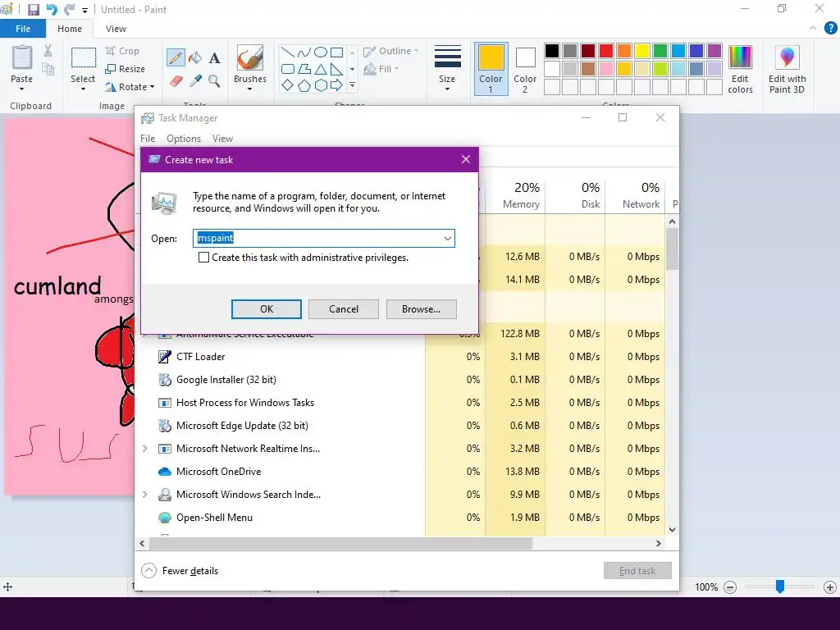Choose the Triangle shape in Shapes gallery
This screenshot has height=630, width=840.
point(321,69)
